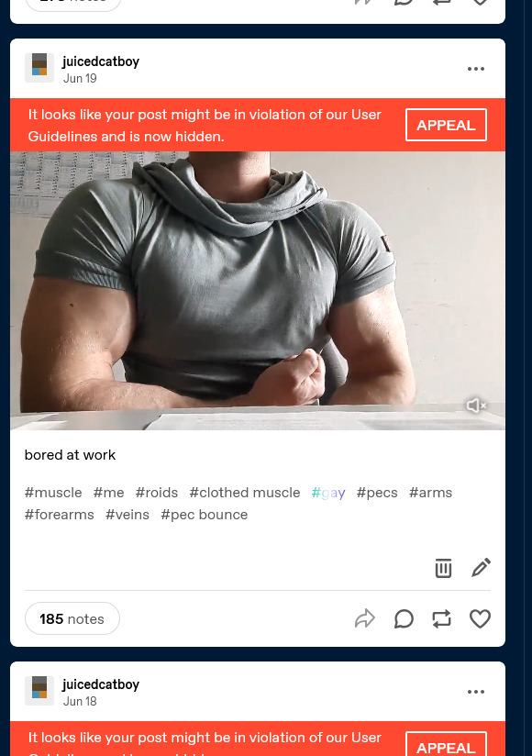Click the colored #gay tag
This screenshot has width=532, height=756.
[x=328, y=493]
